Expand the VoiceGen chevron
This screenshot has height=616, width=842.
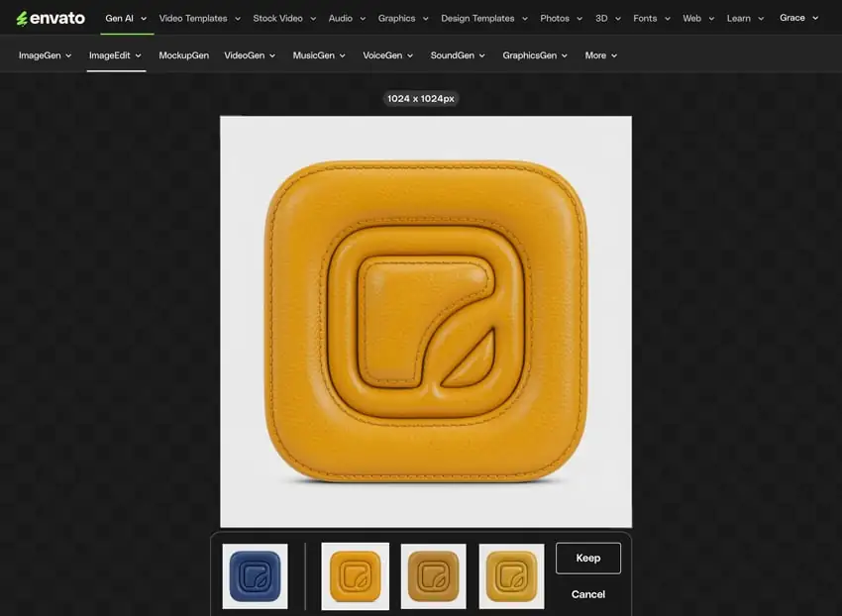(x=410, y=55)
